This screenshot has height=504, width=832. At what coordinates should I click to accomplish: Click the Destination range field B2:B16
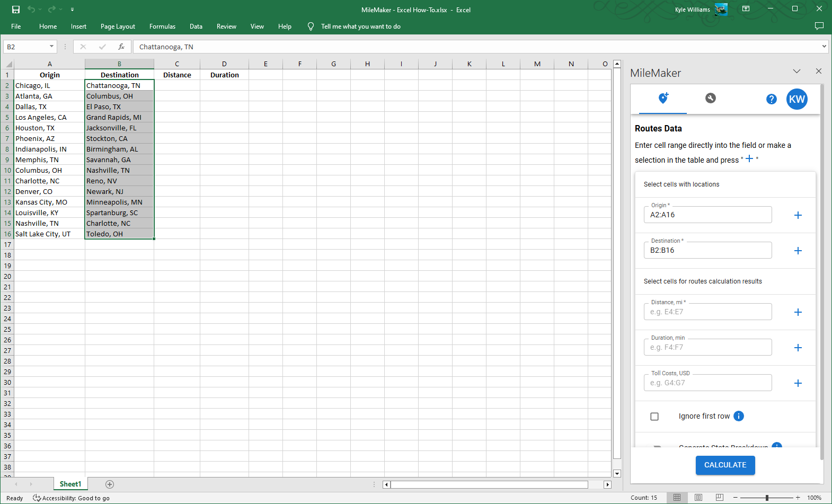(x=707, y=250)
